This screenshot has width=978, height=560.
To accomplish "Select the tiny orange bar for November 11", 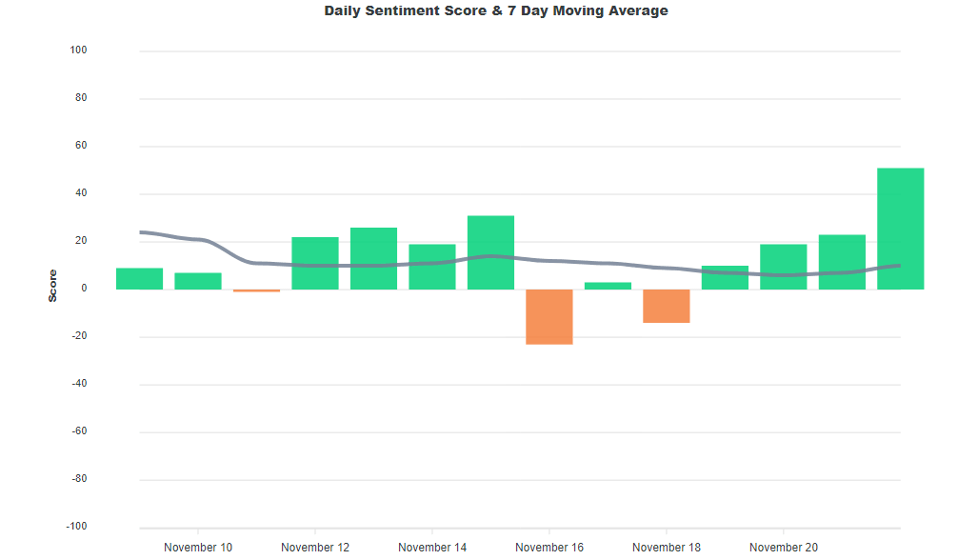I will (x=257, y=290).
